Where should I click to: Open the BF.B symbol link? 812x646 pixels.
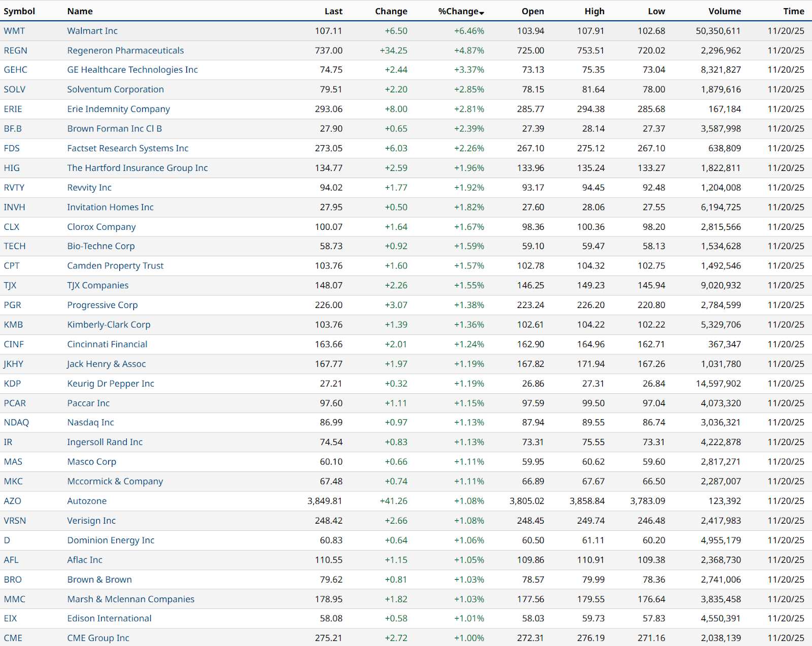[13, 129]
